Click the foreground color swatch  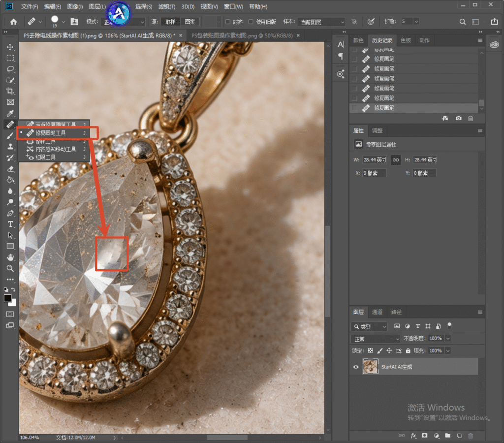[x=8, y=298]
